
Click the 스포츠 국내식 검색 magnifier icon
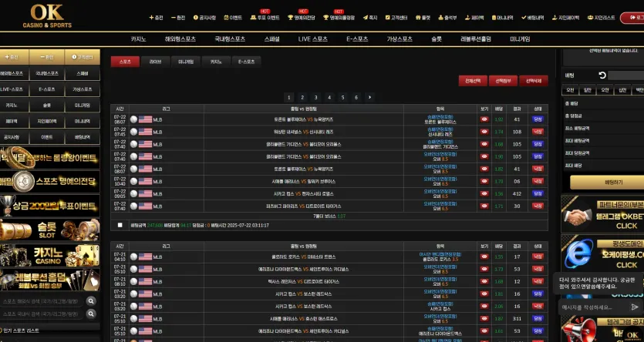91,313
